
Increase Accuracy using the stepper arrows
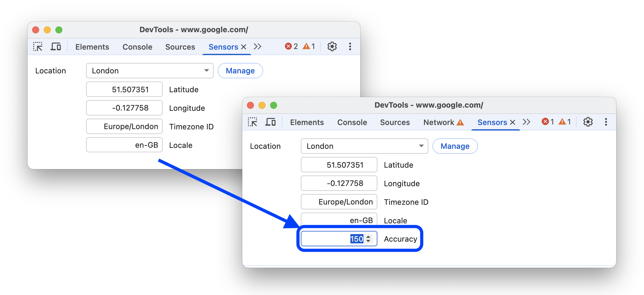[x=368, y=238]
